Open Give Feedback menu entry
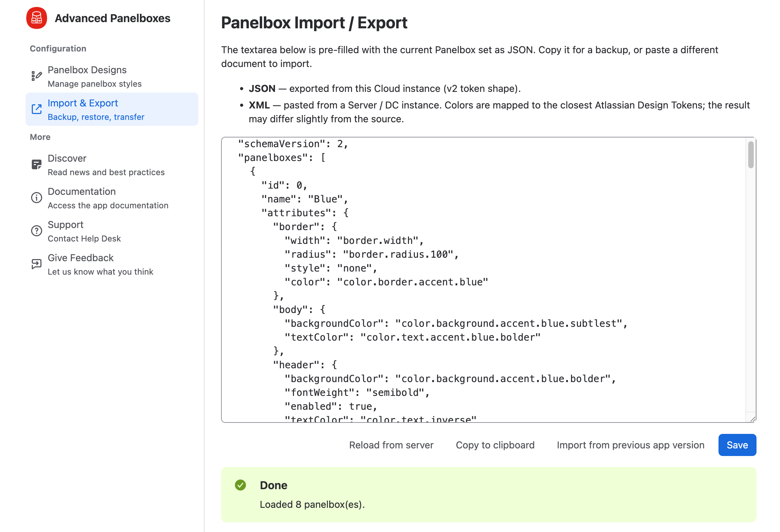 coord(112,264)
